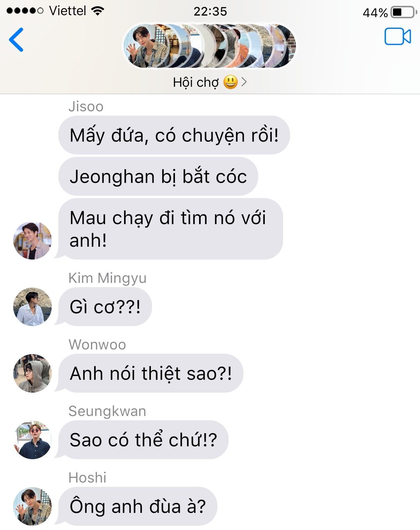Tap the 22:35 clock in status bar
The width and height of the screenshot is (420, 530).
coord(210,11)
